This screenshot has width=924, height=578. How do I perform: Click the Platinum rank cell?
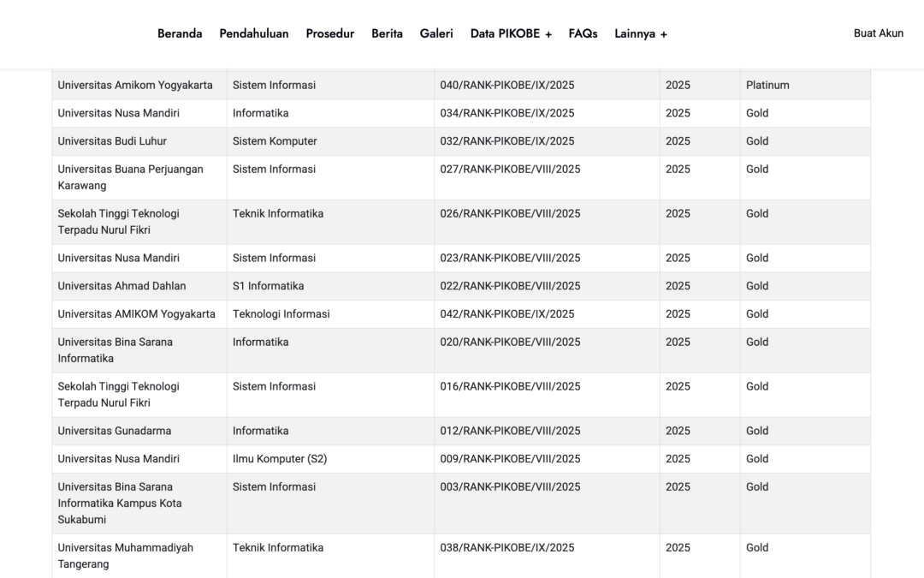[767, 86]
